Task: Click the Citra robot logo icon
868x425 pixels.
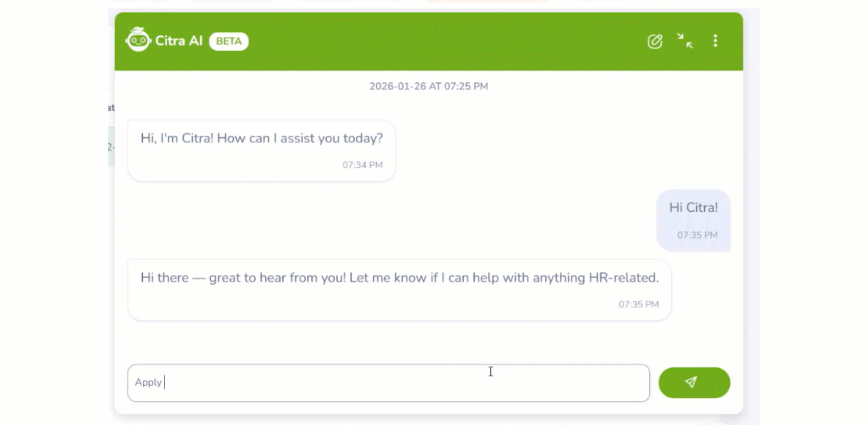Action: tap(138, 40)
